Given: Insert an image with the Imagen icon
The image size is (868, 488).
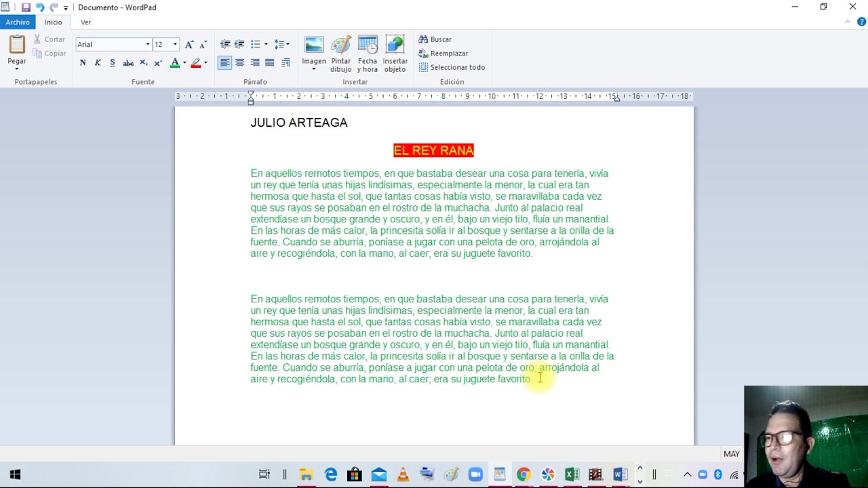Looking at the screenshot, I should [x=314, y=45].
